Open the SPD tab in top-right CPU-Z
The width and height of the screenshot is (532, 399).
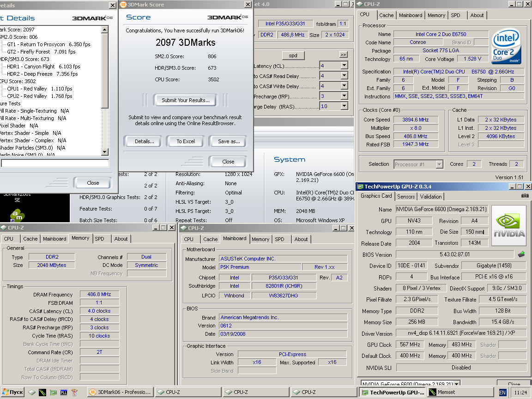coord(455,15)
